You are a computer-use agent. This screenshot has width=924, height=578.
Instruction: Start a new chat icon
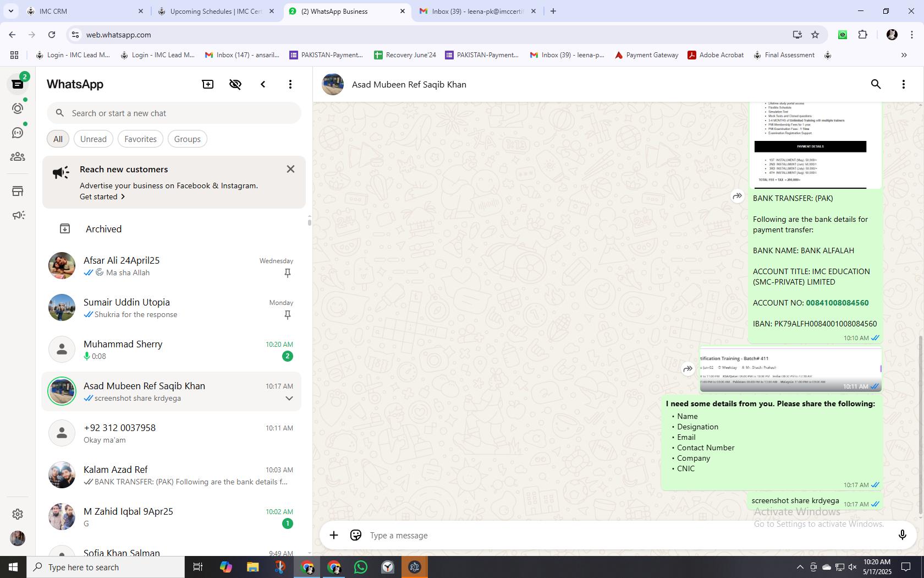pos(208,84)
